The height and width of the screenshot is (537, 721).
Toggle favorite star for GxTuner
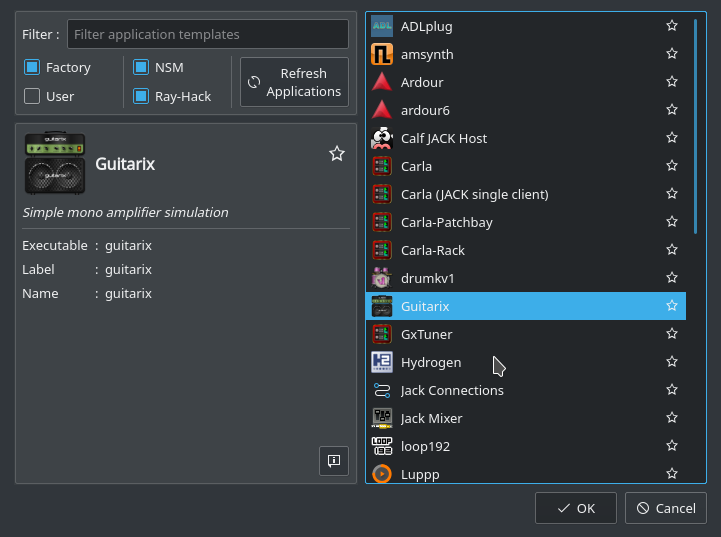pos(672,334)
